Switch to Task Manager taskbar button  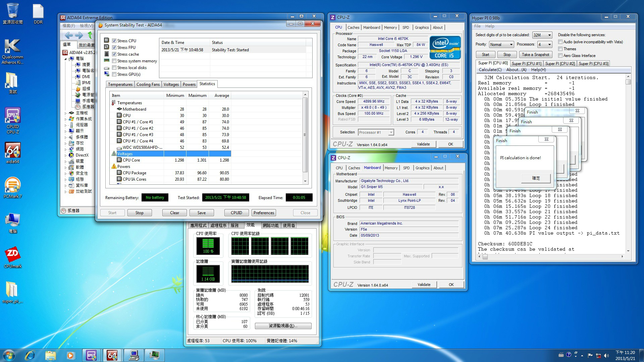click(154, 355)
